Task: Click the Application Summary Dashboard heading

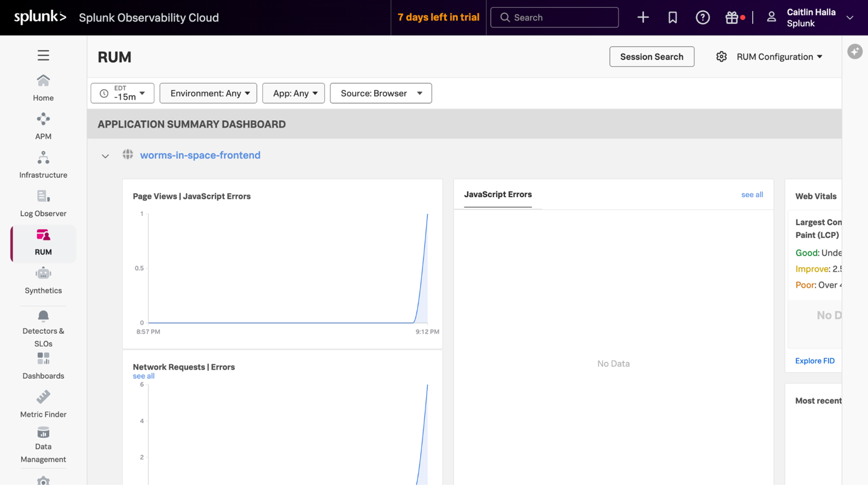Action: [192, 124]
